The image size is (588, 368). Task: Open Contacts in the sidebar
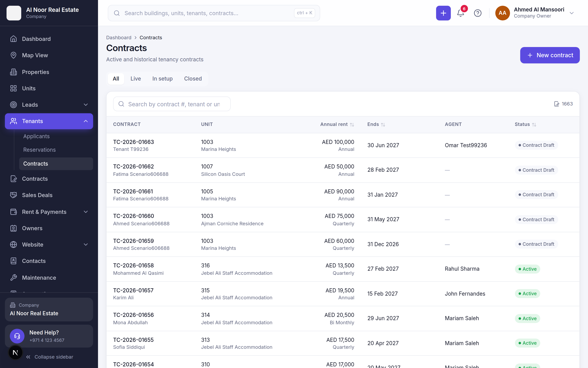pos(49,261)
